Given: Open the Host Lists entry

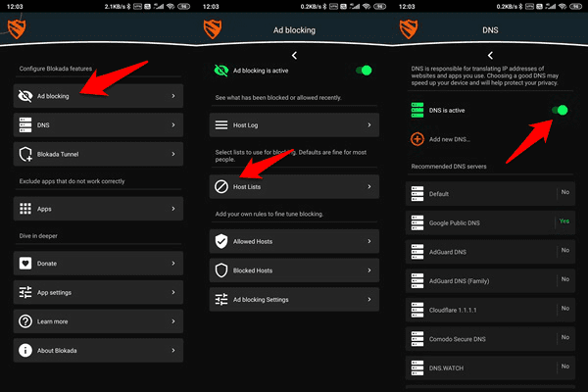Looking at the screenshot, I should click(x=294, y=186).
